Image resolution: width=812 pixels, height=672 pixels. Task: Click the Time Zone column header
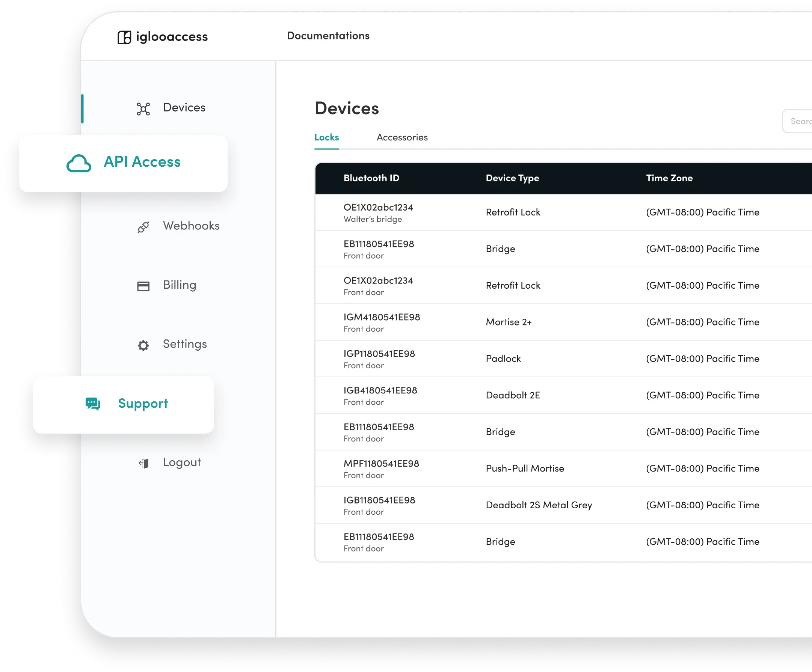669,178
